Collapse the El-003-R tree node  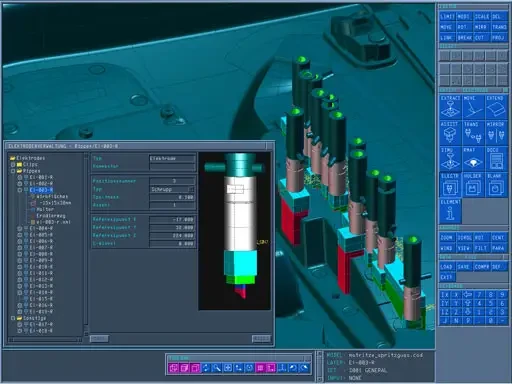click(20, 190)
